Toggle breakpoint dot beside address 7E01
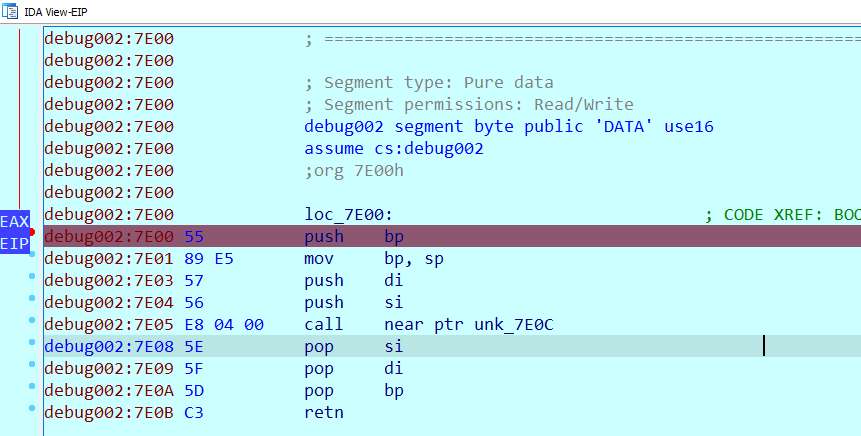Screen dimensions: 861x436 pos(33,256)
